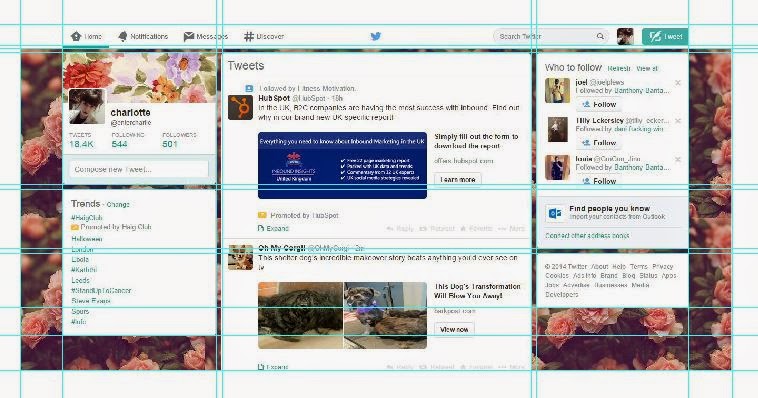View the 544 following count
This screenshot has width=758, height=398.
pos(119,144)
